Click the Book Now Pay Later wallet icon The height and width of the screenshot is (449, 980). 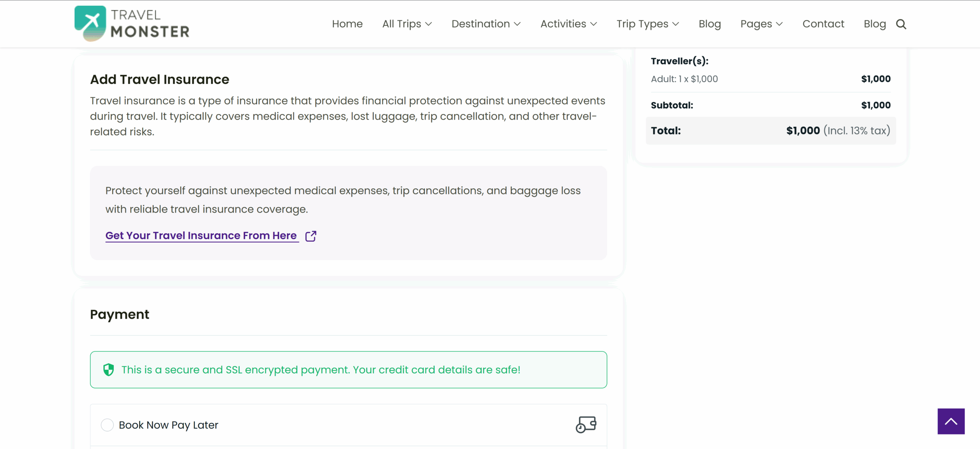pyautogui.click(x=586, y=424)
